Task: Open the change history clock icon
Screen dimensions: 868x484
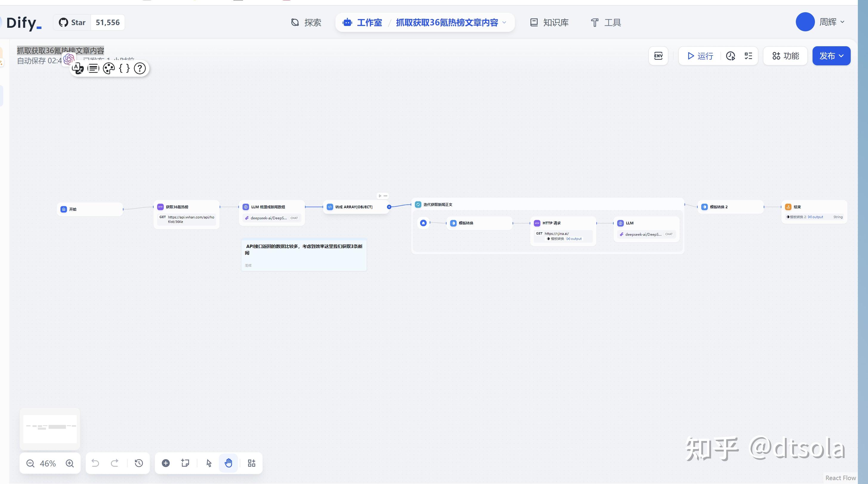Action: pos(139,463)
